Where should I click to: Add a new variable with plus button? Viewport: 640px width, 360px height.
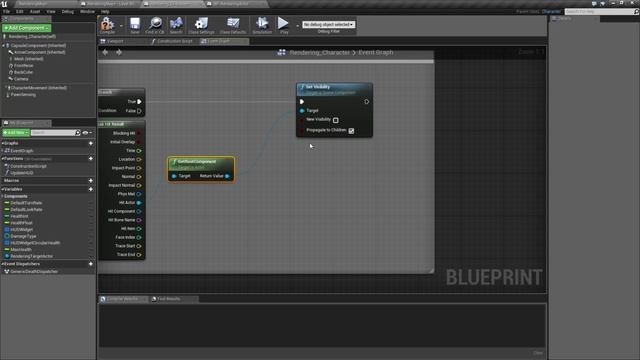pyautogui.click(x=91, y=189)
